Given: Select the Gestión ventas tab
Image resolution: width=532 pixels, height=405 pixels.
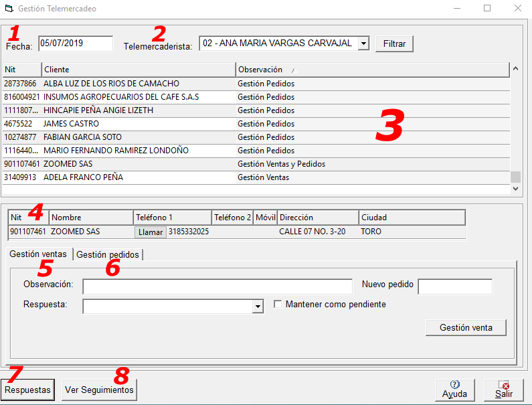Looking at the screenshot, I should (37, 254).
